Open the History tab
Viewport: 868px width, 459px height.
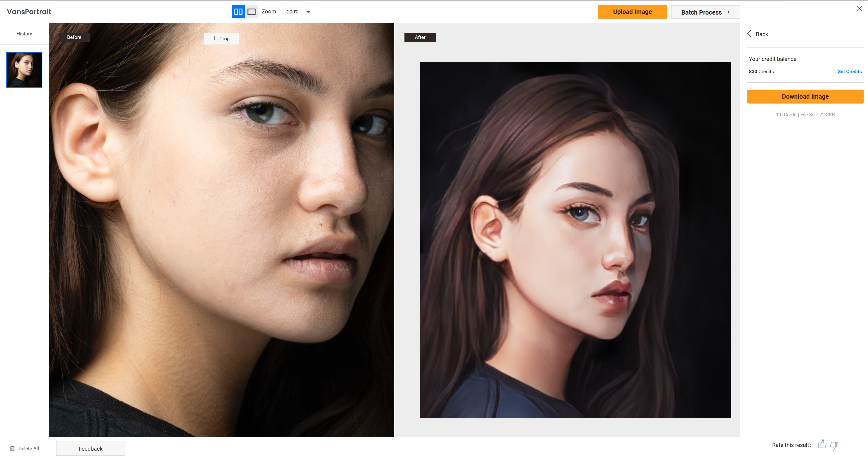pos(24,34)
